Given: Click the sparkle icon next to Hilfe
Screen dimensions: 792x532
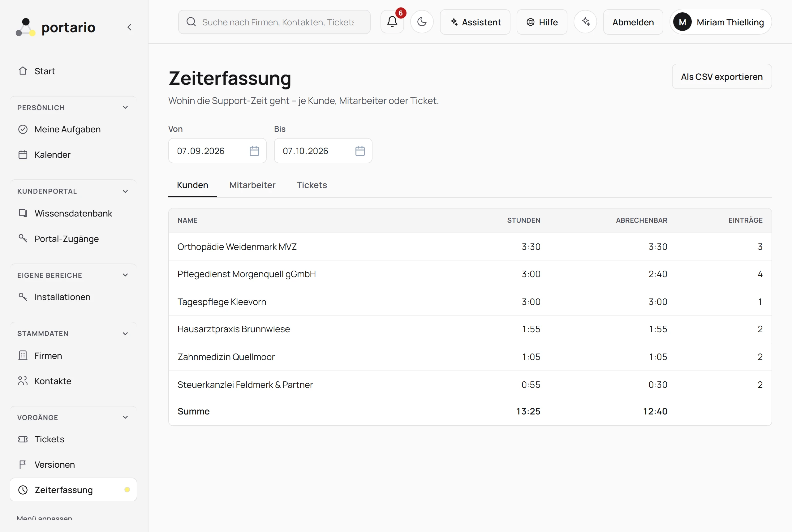Looking at the screenshot, I should [x=585, y=22].
